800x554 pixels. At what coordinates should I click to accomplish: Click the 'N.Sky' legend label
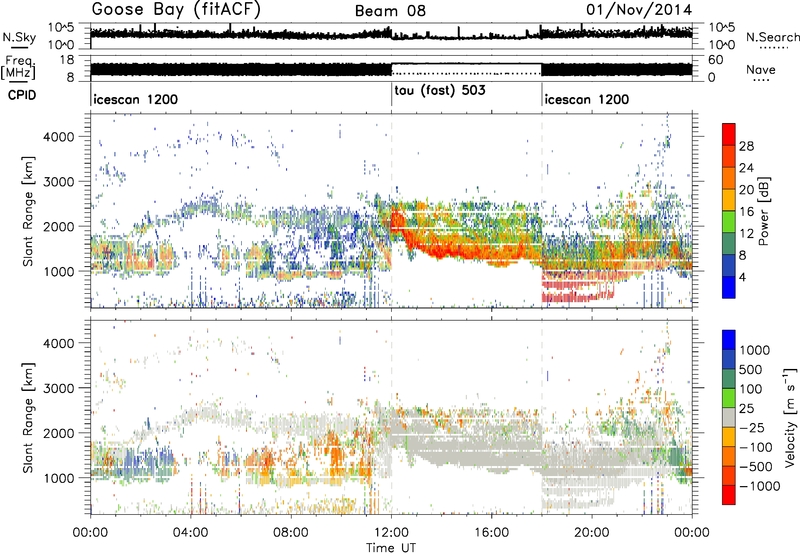click(19, 37)
